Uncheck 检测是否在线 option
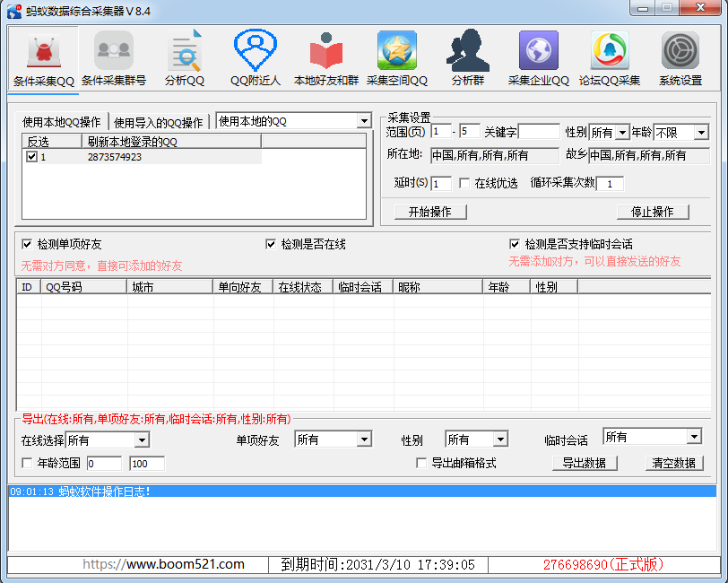Screen dimensions: 728x583 tap(271, 244)
